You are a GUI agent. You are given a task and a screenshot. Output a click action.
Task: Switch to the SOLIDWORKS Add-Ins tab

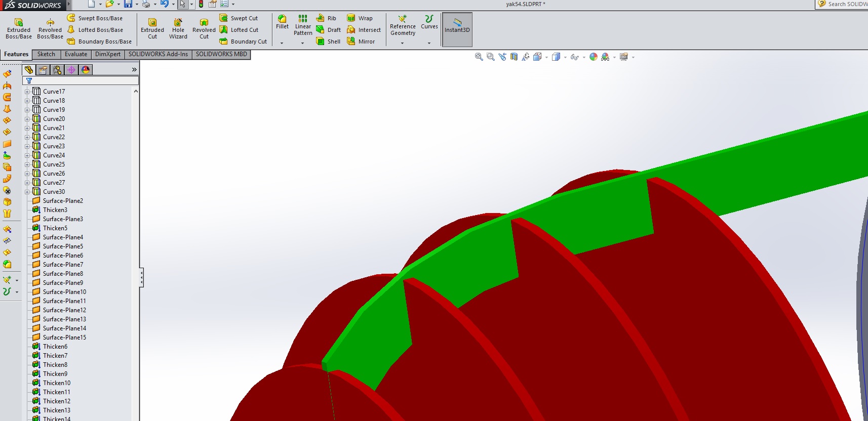pos(158,54)
